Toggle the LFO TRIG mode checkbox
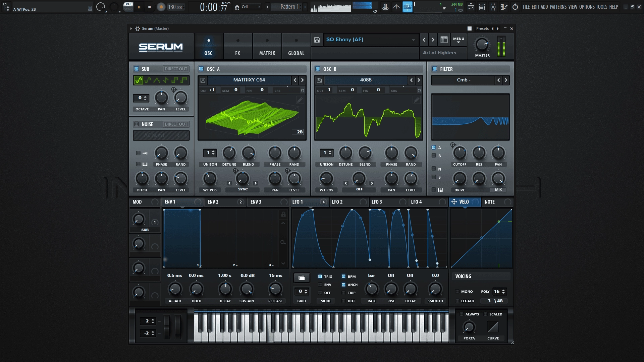The height and width of the screenshot is (362, 644). [320, 277]
